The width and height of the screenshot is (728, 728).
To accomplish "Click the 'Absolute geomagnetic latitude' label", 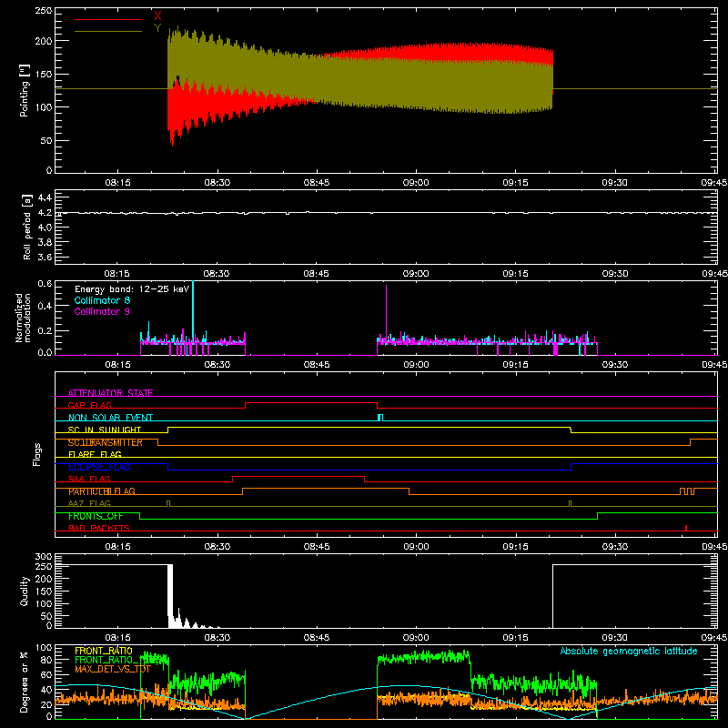I will pos(629,652).
